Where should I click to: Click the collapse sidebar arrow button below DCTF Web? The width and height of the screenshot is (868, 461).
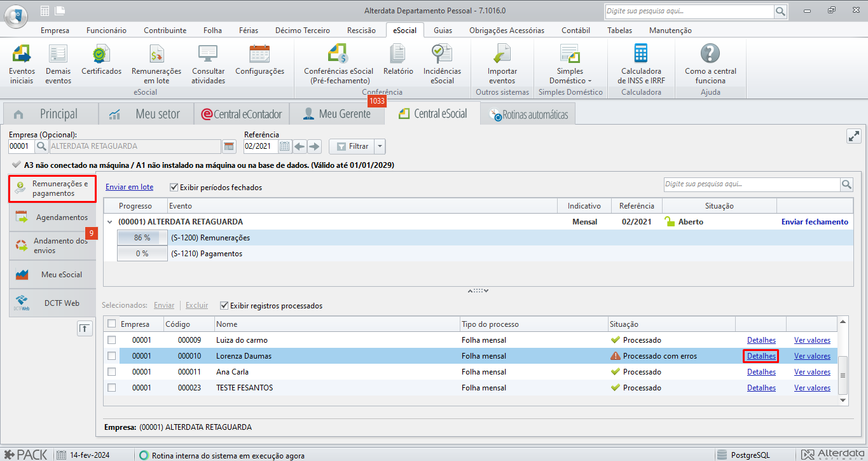tap(84, 328)
